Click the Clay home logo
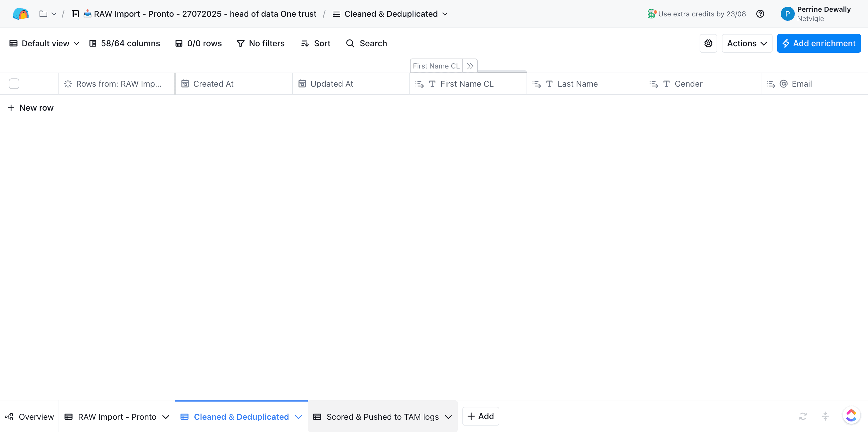Image resolution: width=868 pixels, height=432 pixels. (20, 14)
